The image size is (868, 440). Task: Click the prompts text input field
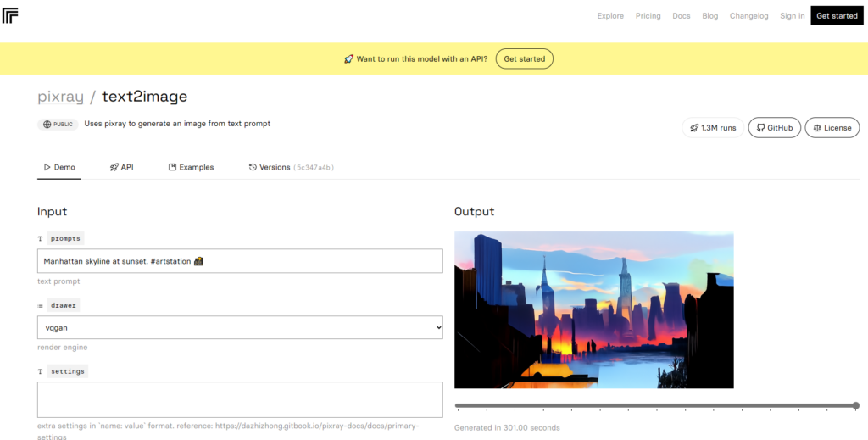[240, 260]
